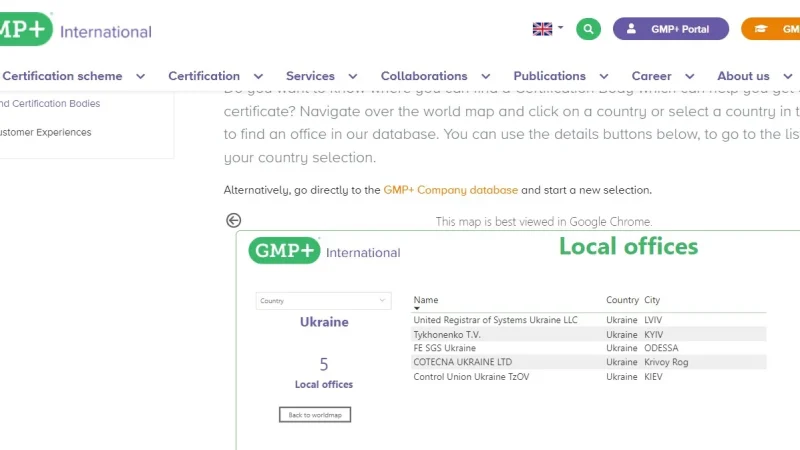Select the Control Union Ukraine TzOV row
The width and height of the screenshot is (800, 450).
click(589, 377)
